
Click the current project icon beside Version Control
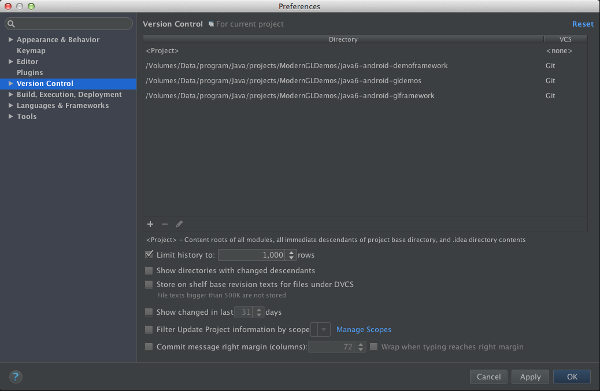coord(211,24)
